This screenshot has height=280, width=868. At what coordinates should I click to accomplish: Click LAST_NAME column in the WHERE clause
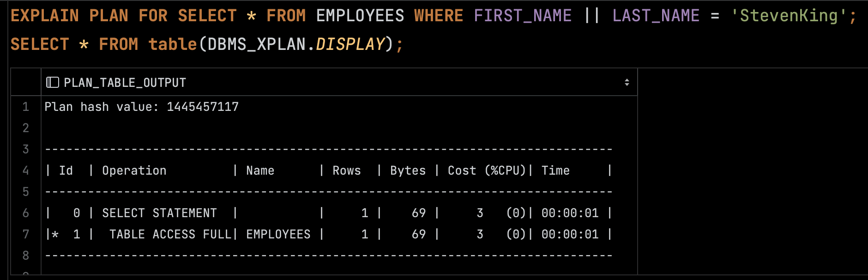656,16
